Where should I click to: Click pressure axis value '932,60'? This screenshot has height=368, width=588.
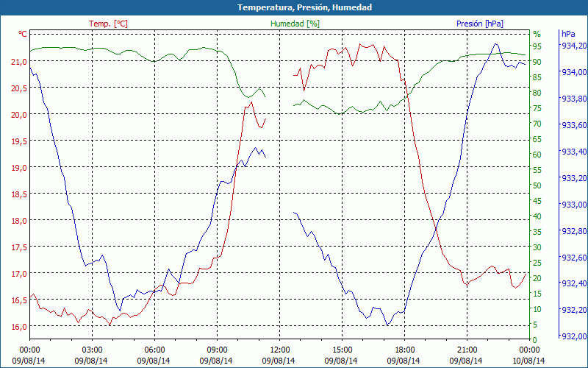[573, 258]
